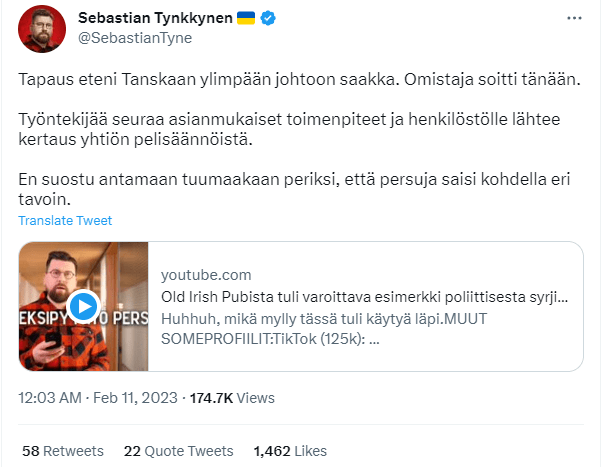Viewport: 602px width, 467px height.
Task: Play the YouTube video preview
Action: coord(83,307)
